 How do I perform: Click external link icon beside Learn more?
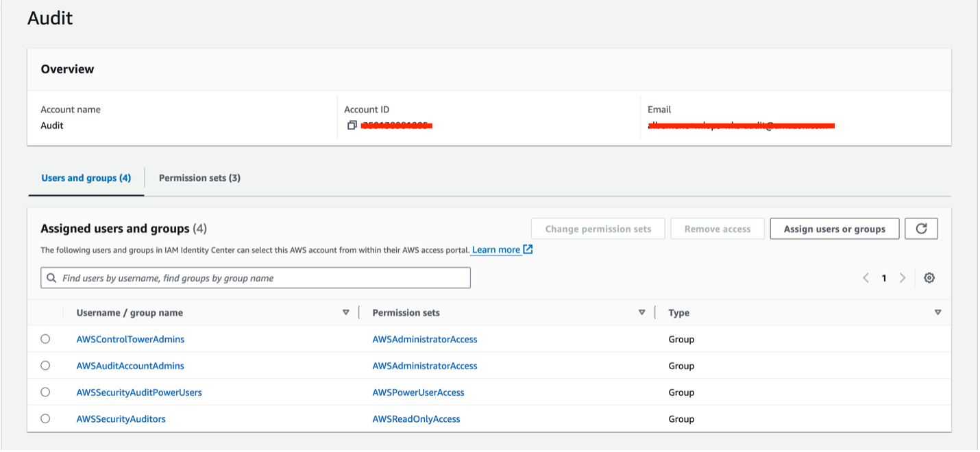point(528,249)
